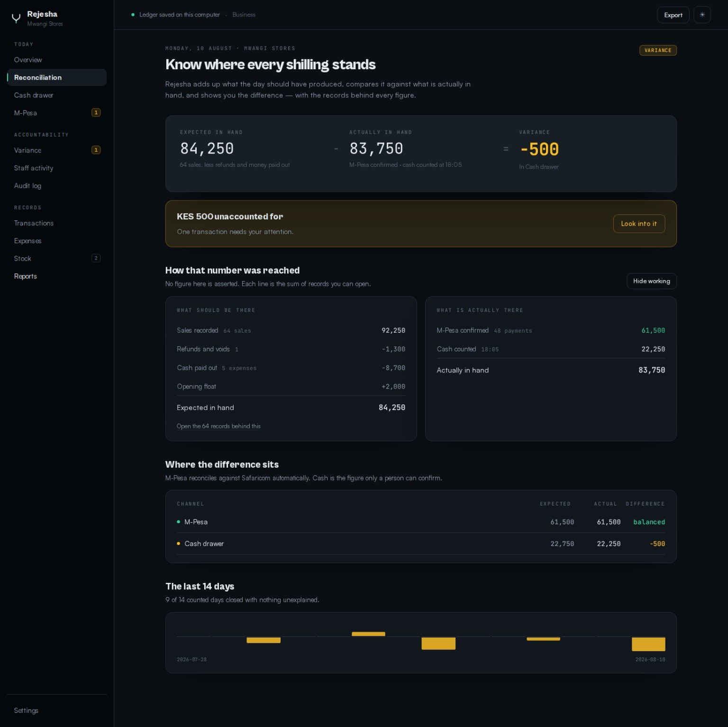Click the Stock badge showing 2
Image resolution: width=728 pixels, height=727 pixels.
(x=96, y=258)
